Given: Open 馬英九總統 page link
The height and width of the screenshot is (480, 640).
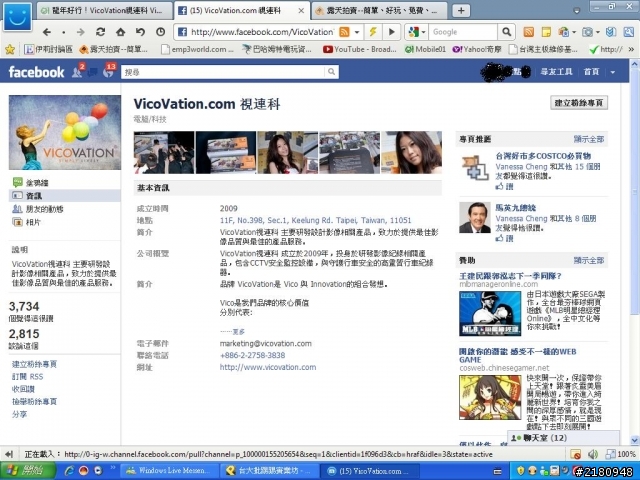Looking at the screenshot, I should [x=516, y=208].
